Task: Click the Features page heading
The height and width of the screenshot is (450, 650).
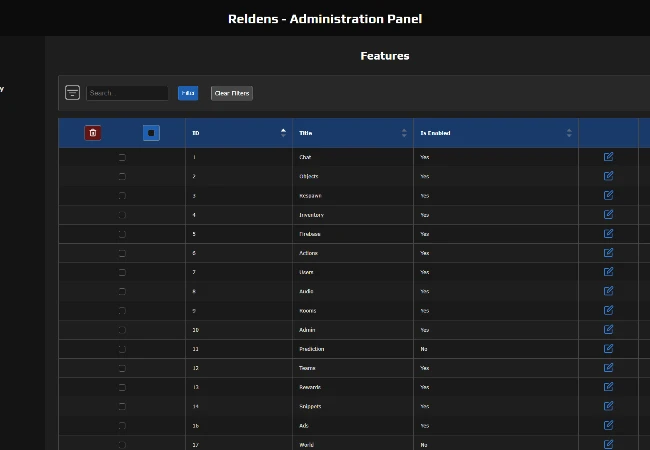Action: coord(385,56)
